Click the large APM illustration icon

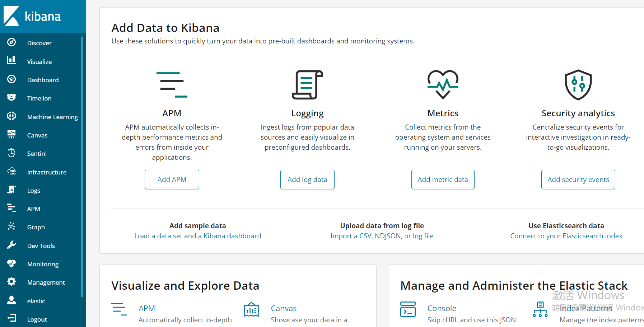tap(172, 85)
